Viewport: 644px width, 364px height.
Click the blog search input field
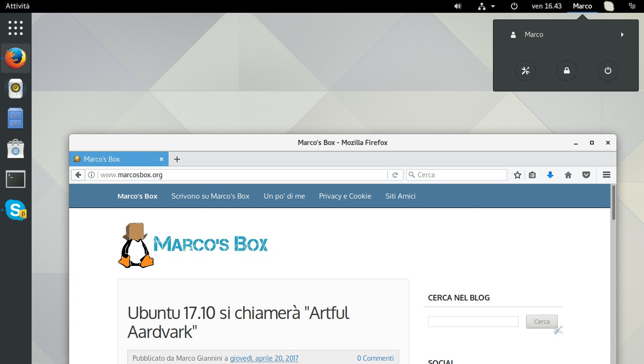pos(473,322)
